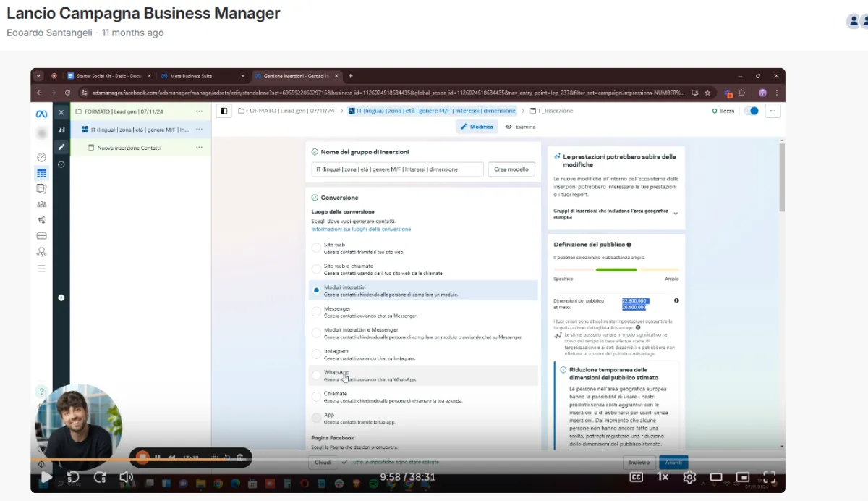868x501 pixels.
Task: Open more options for Nuova inserzione Contatti
Action: pos(200,148)
